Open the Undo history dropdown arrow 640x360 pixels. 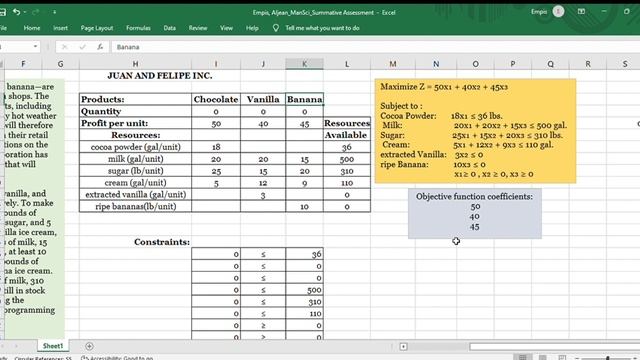pos(25,12)
